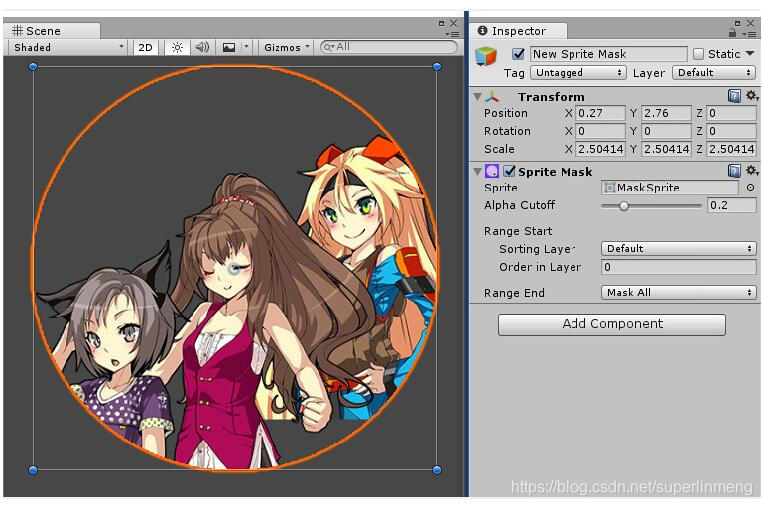Toggle scene effects image icon
The image size is (762, 506).
coord(228,47)
